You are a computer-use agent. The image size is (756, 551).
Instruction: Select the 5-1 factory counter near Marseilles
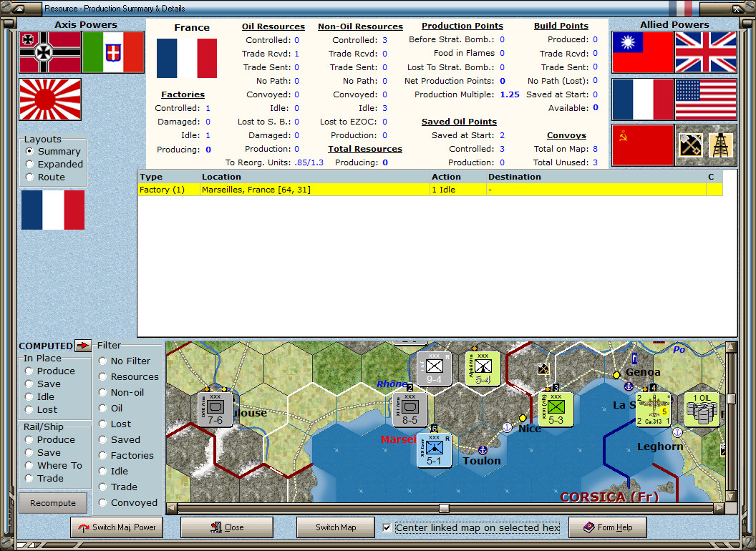tap(434, 451)
